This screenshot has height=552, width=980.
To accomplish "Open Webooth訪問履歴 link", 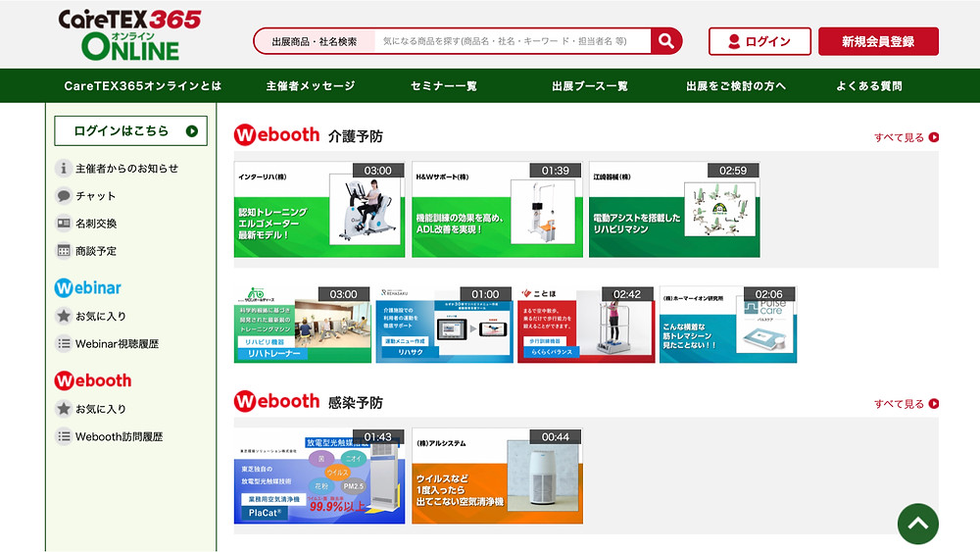I will (120, 436).
